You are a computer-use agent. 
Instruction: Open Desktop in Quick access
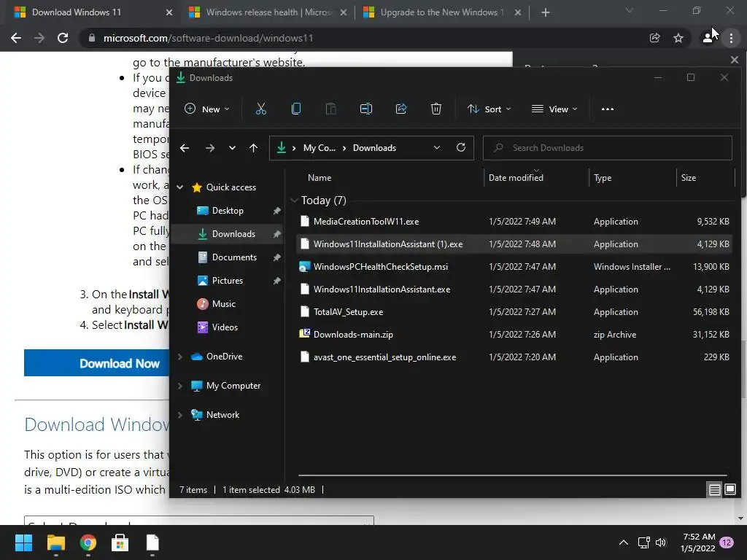coord(228,211)
